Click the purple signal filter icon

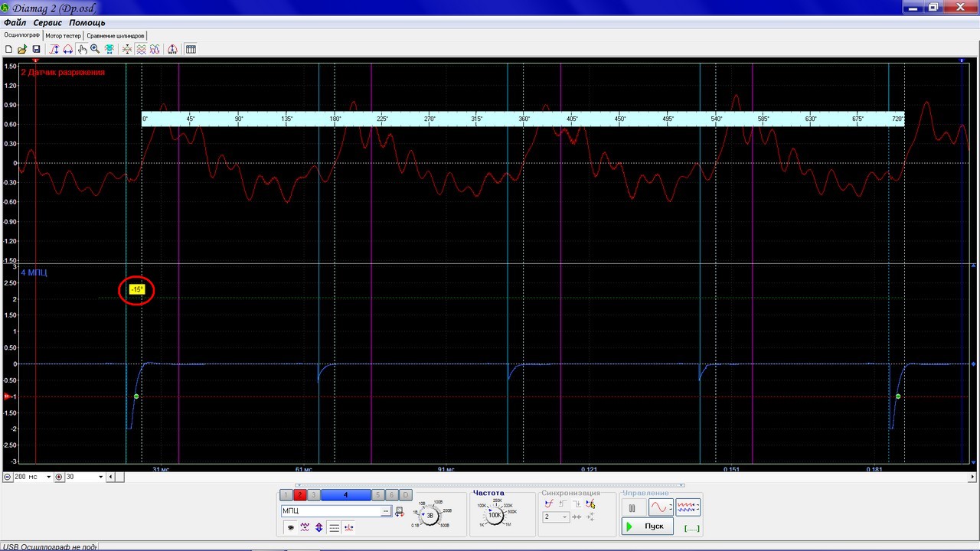click(305, 527)
